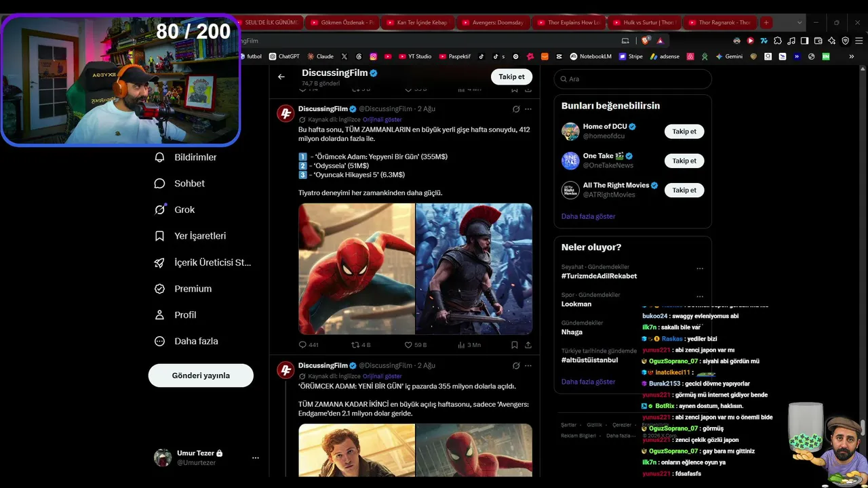The image size is (868, 488).
Task: Open the Yer İşaretleri bookmark icon
Action: point(159,236)
